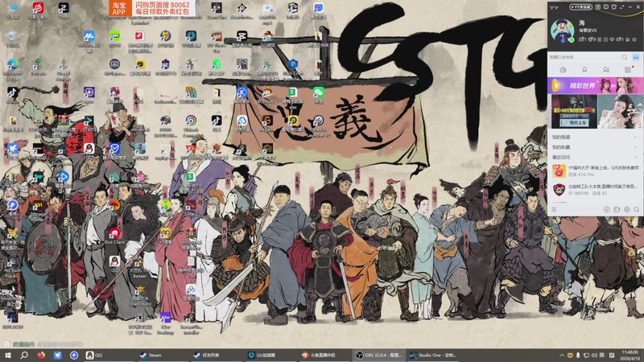Open the YY福利大厅 channel entry

596,171
